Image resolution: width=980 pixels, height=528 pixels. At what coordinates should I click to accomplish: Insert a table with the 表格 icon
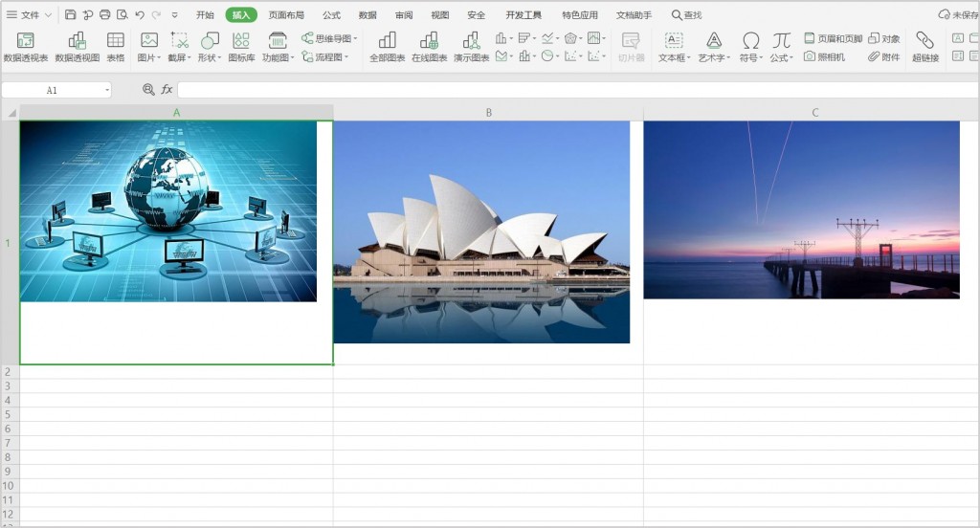(x=116, y=47)
